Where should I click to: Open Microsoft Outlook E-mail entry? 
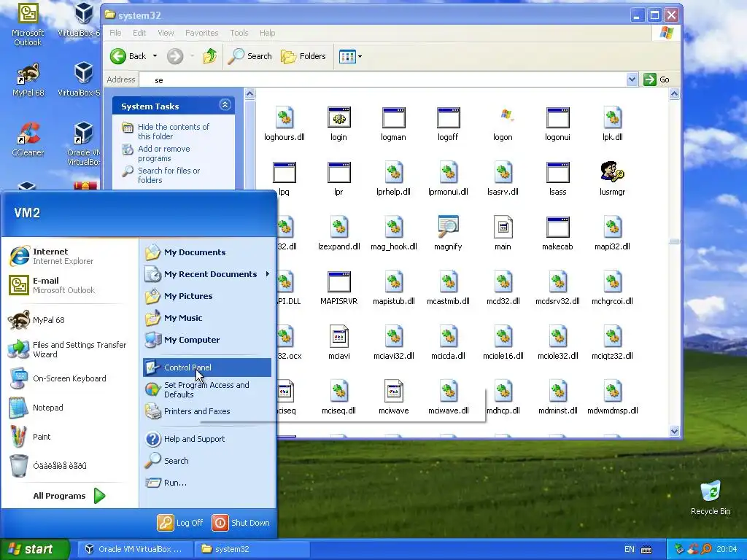click(x=69, y=285)
